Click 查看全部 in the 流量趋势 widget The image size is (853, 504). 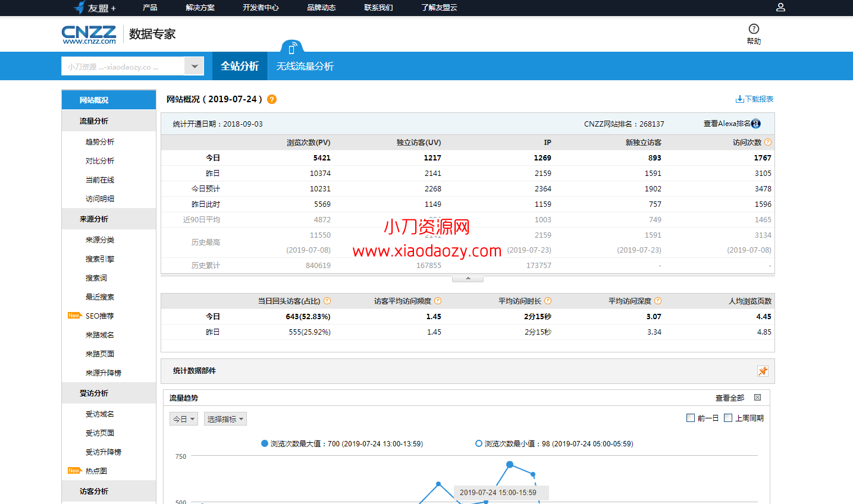pyautogui.click(x=730, y=398)
